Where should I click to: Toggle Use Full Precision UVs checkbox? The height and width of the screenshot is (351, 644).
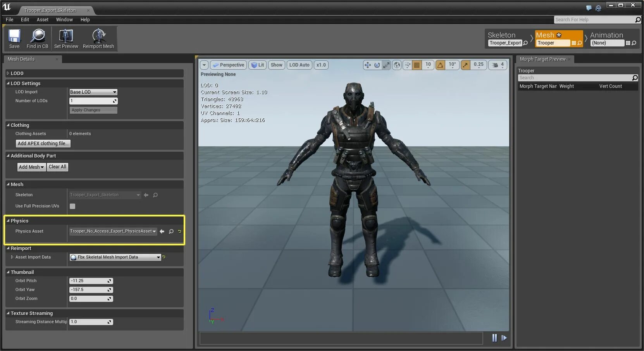point(72,206)
